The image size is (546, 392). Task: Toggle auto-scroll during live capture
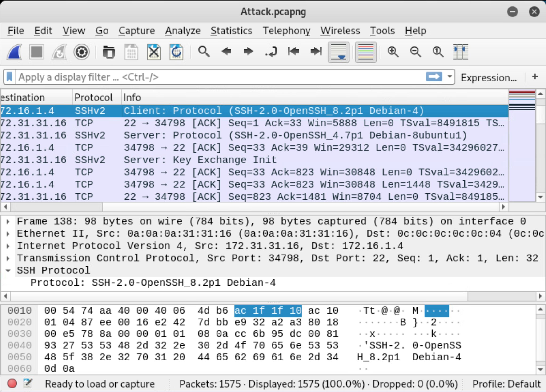click(338, 52)
